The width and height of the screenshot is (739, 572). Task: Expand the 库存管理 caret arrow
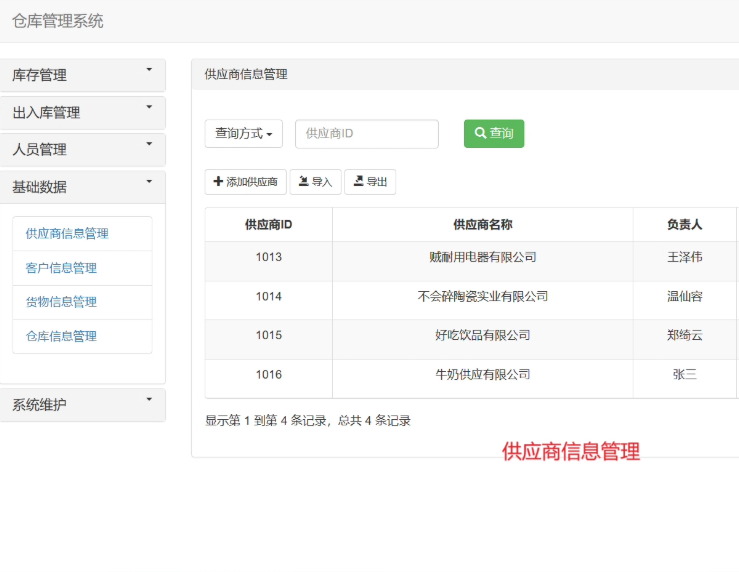point(149,70)
